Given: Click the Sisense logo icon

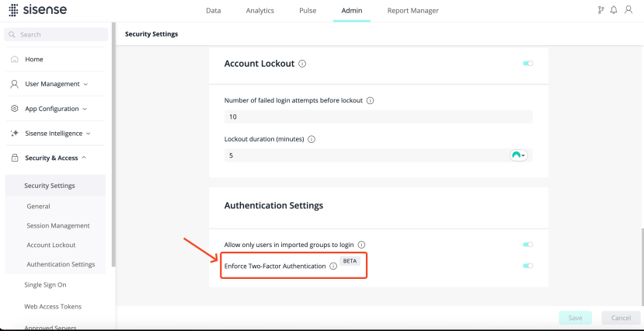Looking at the screenshot, I should (x=13, y=11).
